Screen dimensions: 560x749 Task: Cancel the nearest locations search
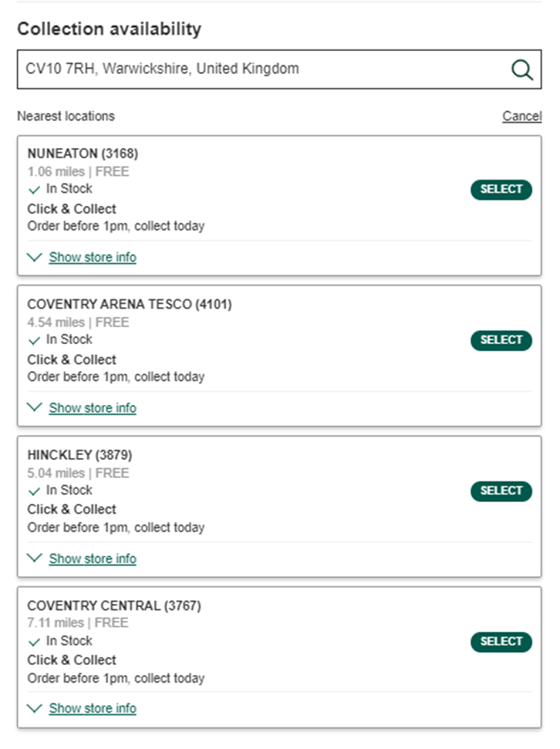tap(521, 116)
